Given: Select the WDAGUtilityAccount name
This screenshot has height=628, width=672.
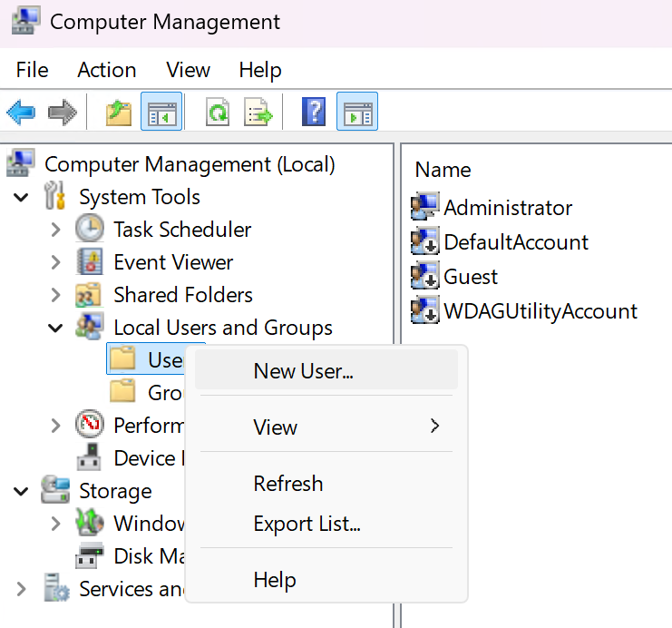Looking at the screenshot, I should click(541, 311).
